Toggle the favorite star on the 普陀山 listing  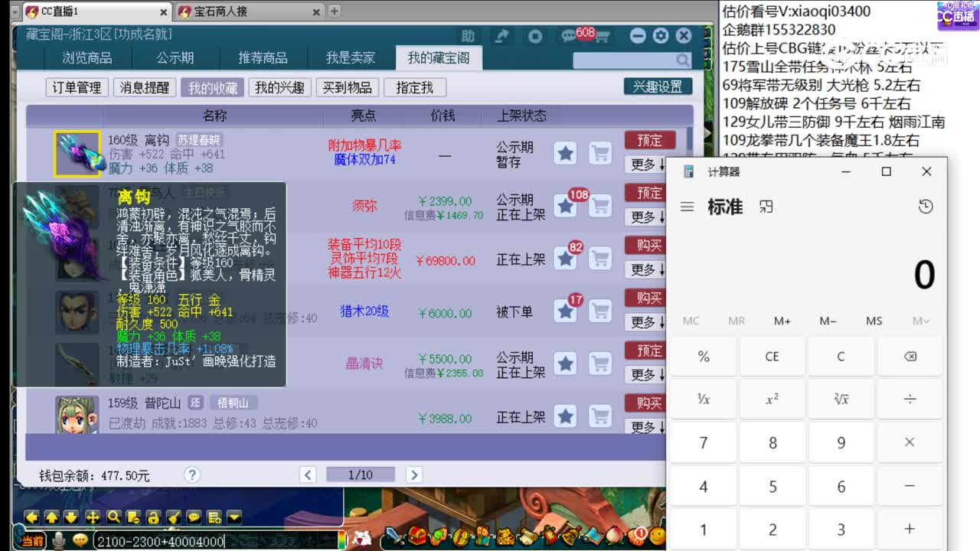(x=565, y=416)
